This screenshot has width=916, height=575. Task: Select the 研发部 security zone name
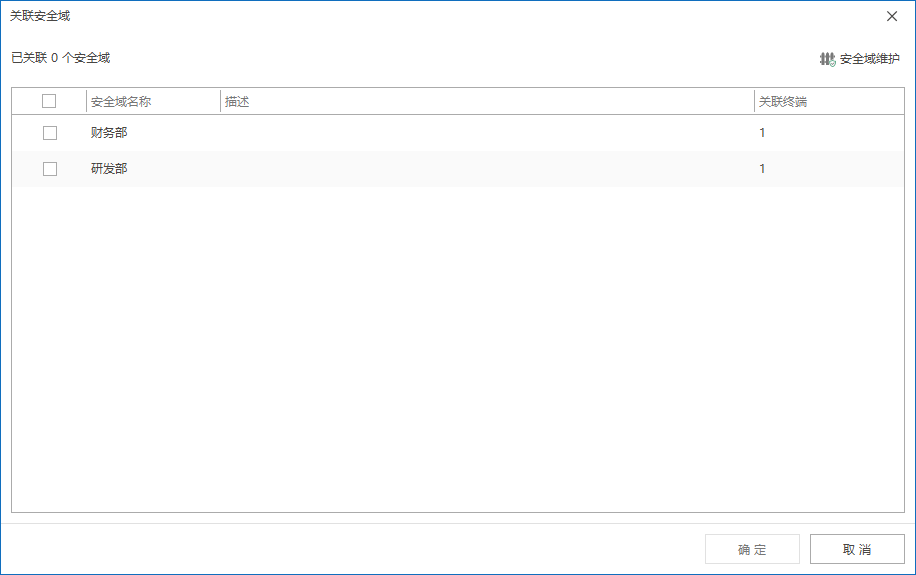[x=109, y=169]
